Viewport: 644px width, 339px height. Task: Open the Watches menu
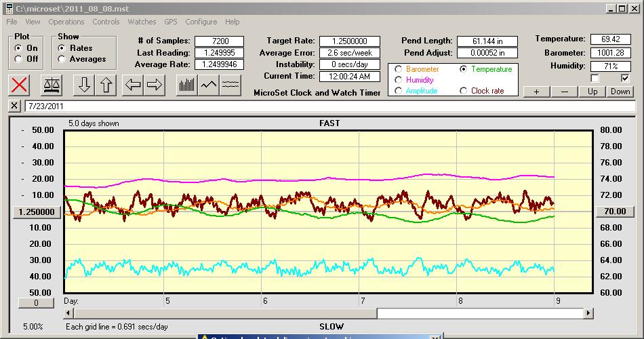pyautogui.click(x=142, y=22)
